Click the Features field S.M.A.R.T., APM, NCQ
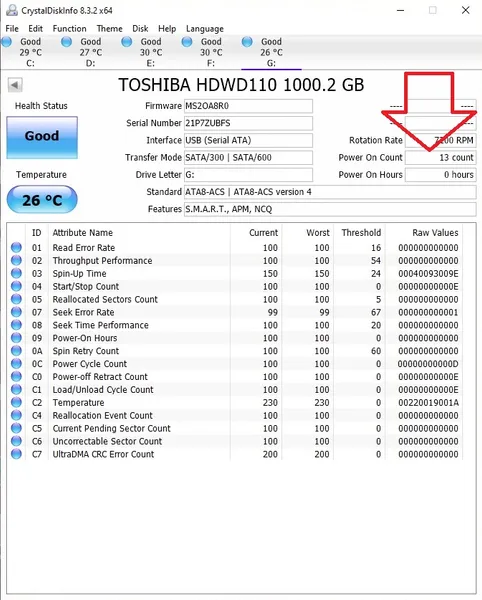 click(330, 209)
